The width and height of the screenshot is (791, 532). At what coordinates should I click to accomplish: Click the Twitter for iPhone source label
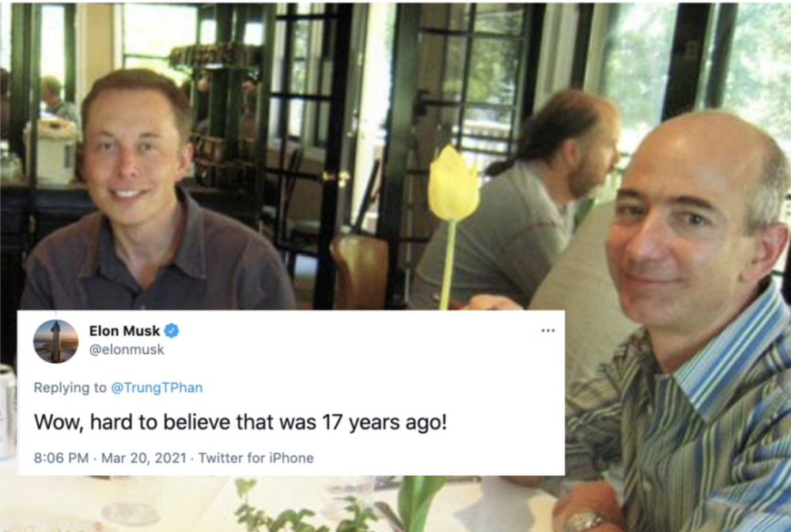(x=255, y=458)
